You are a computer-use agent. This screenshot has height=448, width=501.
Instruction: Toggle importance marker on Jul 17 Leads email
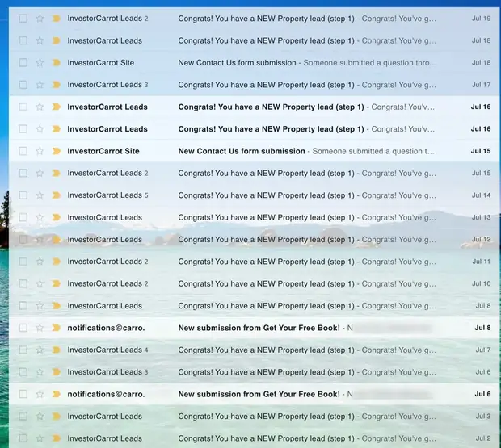57,85
